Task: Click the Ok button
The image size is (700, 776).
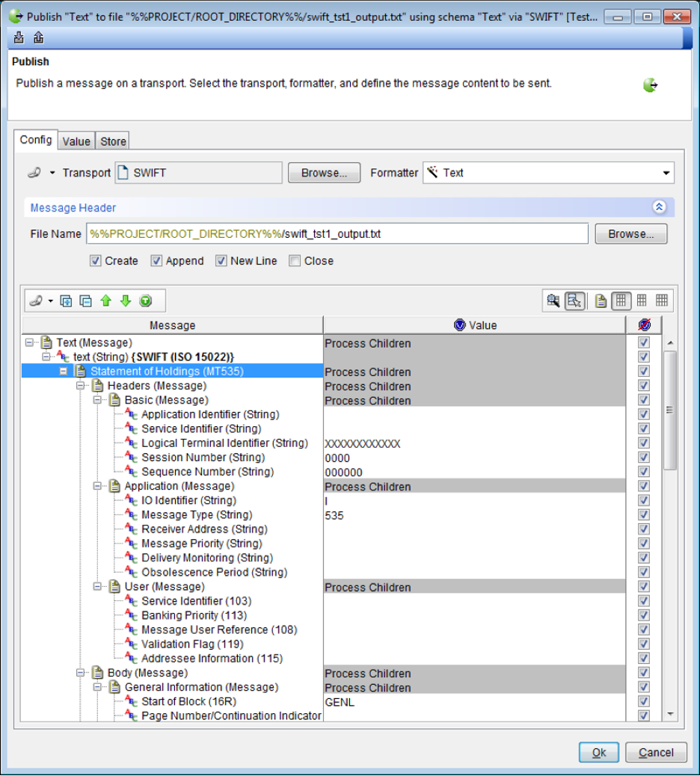Action: 599,752
